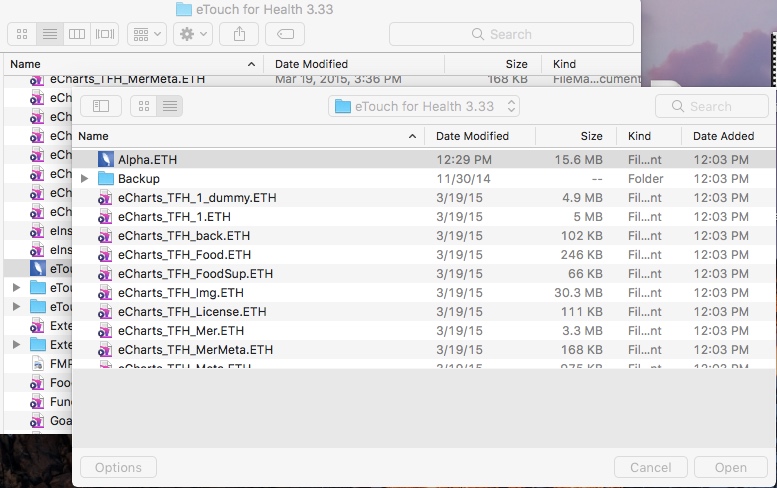This screenshot has width=777, height=488.
Task: Switch Finder window to list view
Action: tap(50, 34)
